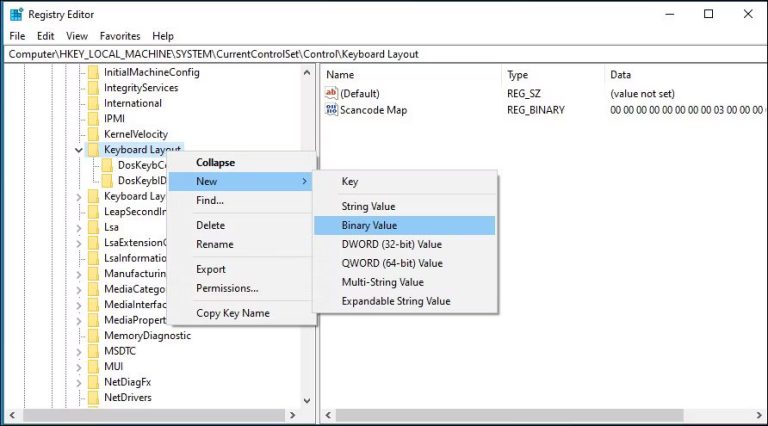Click the InitialMachineConfig folder icon

click(93, 72)
